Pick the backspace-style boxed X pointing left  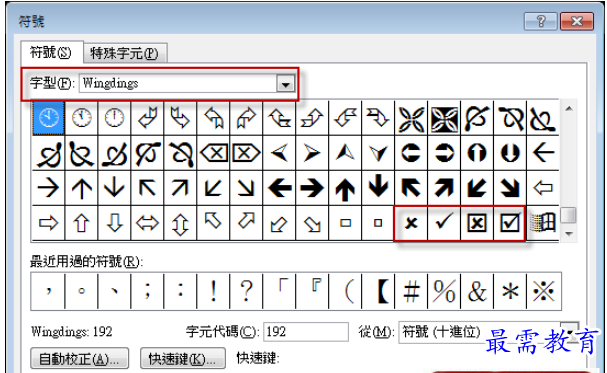[x=213, y=153]
